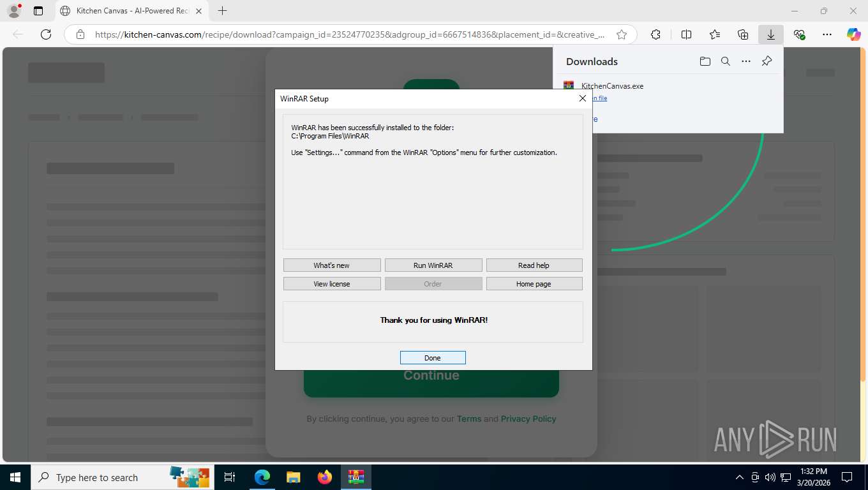This screenshot has width=868, height=490.
Task: Open more options in Downloads panel
Action: (x=746, y=61)
